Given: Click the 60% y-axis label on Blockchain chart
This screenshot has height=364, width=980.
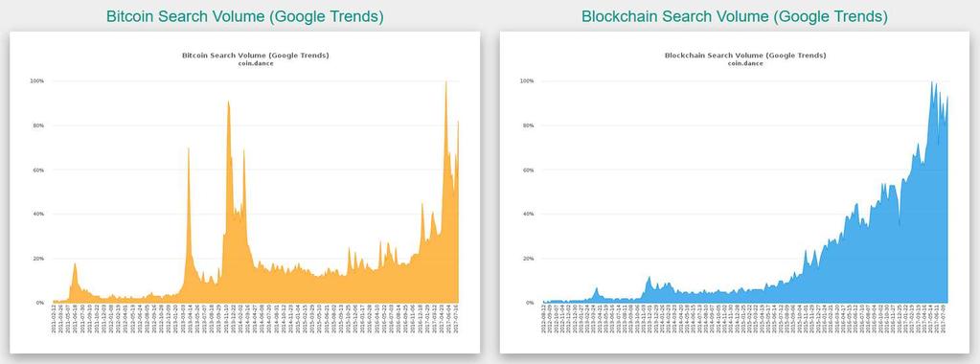Looking at the screenshot, I should click(528, 171).
